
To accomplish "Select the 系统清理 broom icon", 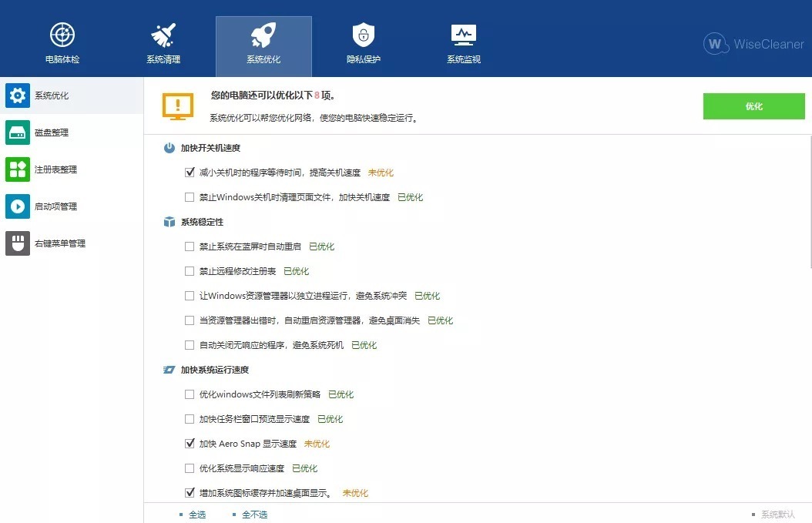I will coord(163,34).
